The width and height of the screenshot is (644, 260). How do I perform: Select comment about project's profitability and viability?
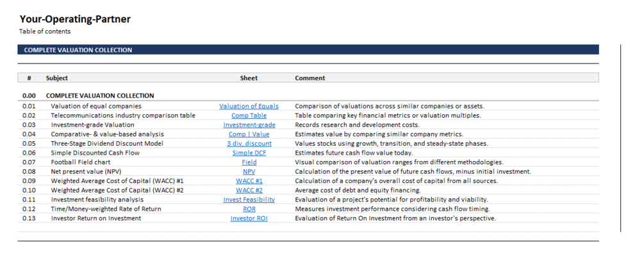click(x=392, y=200)
